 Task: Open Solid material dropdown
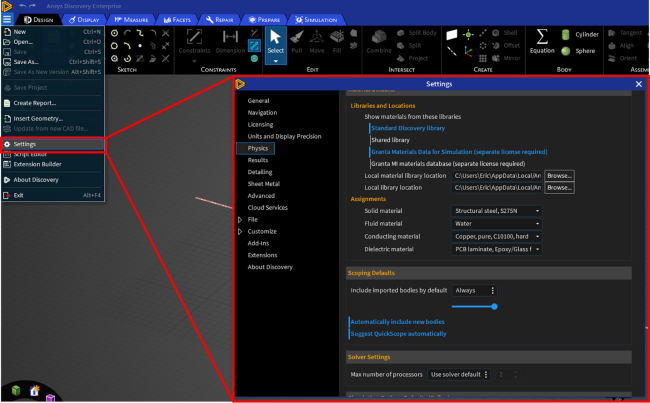pyautogui.click(x=496, y=211)
